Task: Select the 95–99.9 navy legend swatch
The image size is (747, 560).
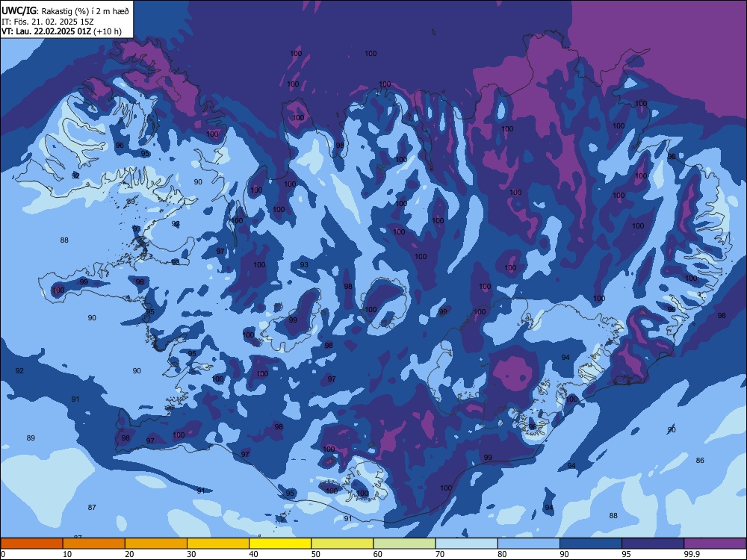Action: point(653,544)
